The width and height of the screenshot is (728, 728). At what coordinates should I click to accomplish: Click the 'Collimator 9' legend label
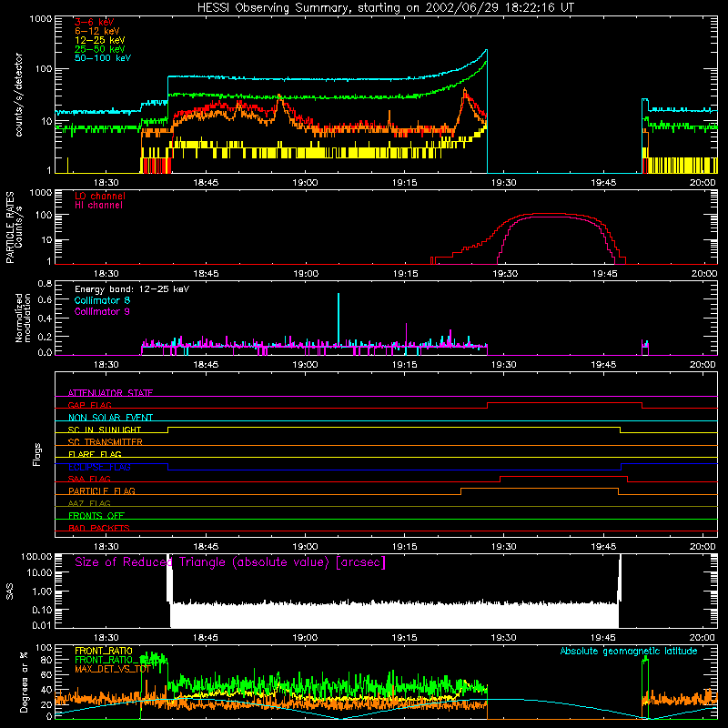coord(102,311)
